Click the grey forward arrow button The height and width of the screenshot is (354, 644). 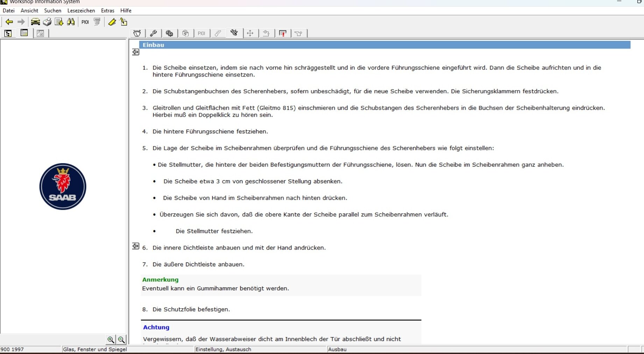click(21, 22)
